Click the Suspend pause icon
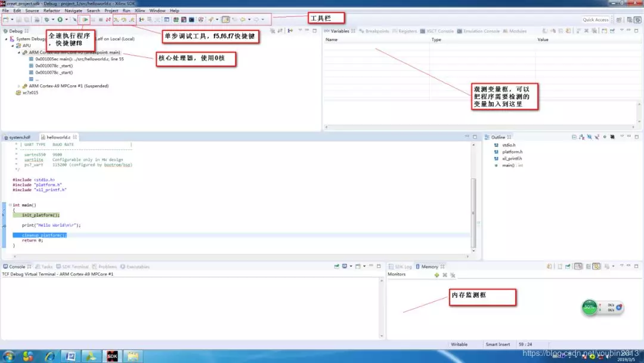 click(93, 19)
